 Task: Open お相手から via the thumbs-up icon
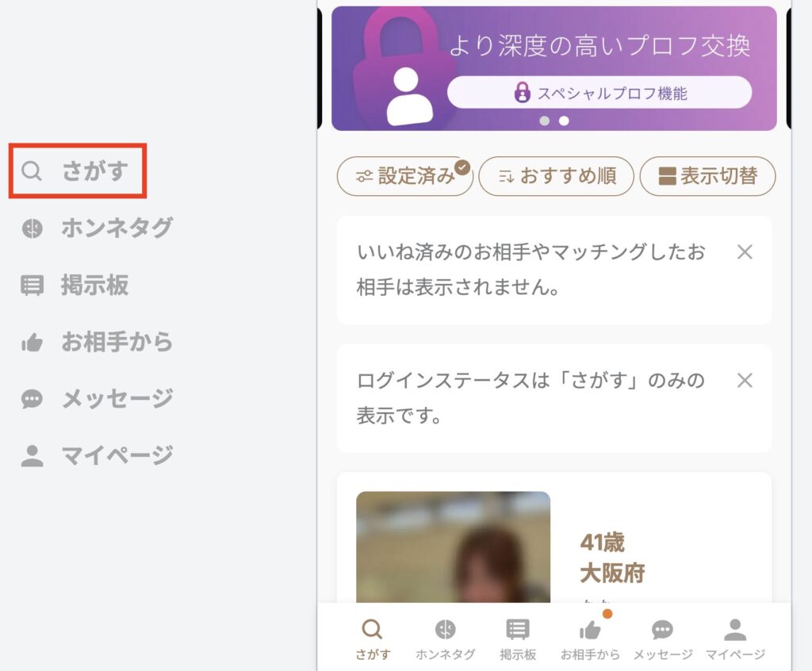tap(591, 638)
